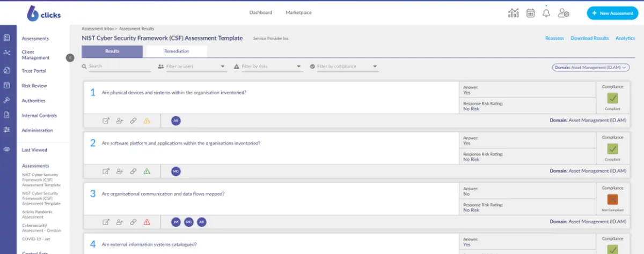
Task: Click the green Compliant checkbox for question 1
Action: pos(612,98)
